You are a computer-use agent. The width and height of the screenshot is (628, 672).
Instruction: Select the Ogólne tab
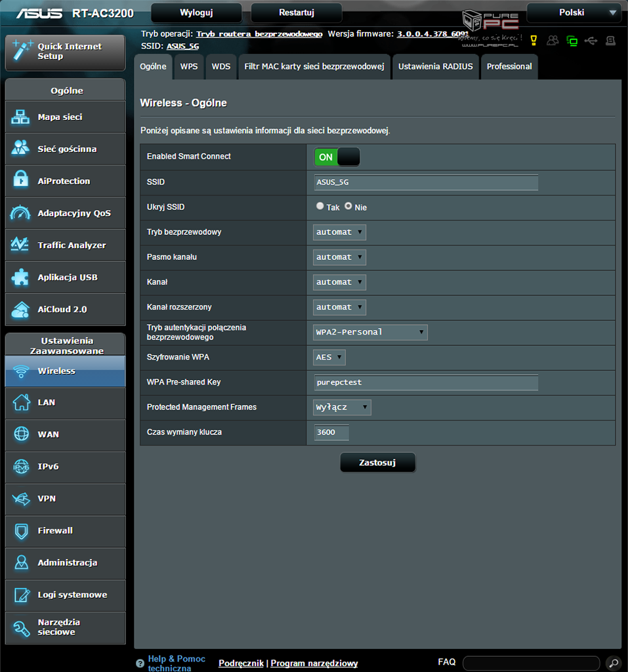tap(153, 66)
